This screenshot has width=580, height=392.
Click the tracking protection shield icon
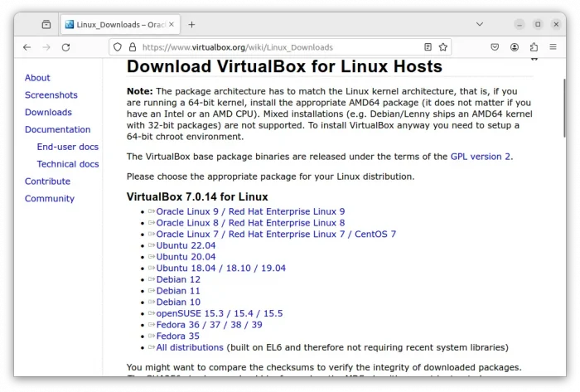[x=118, y=47]
